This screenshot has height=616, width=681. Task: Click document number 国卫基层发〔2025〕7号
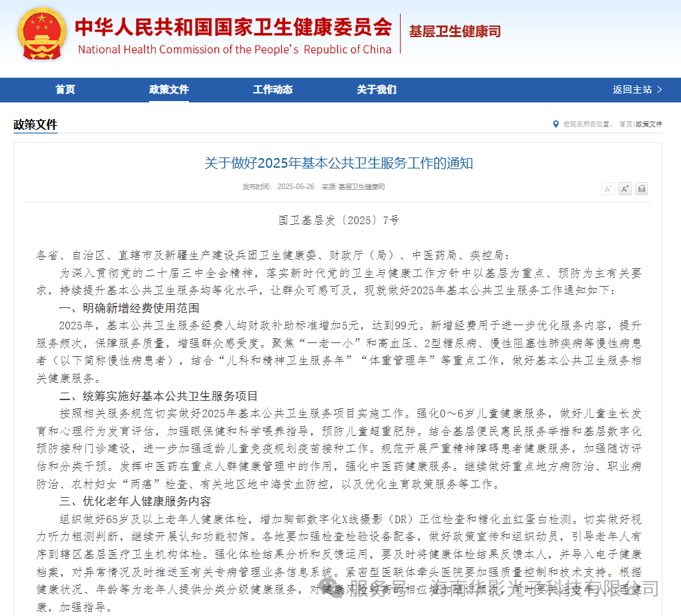click(x=339, y=221)
